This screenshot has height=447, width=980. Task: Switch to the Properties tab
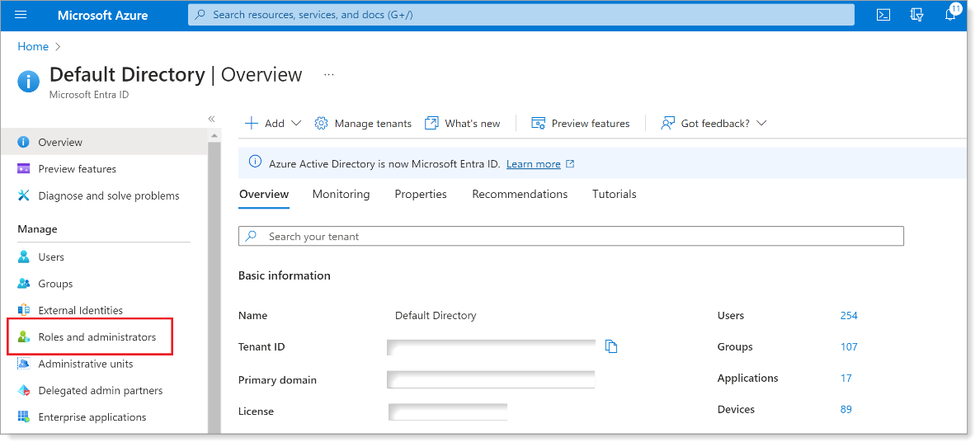(421, 195)
